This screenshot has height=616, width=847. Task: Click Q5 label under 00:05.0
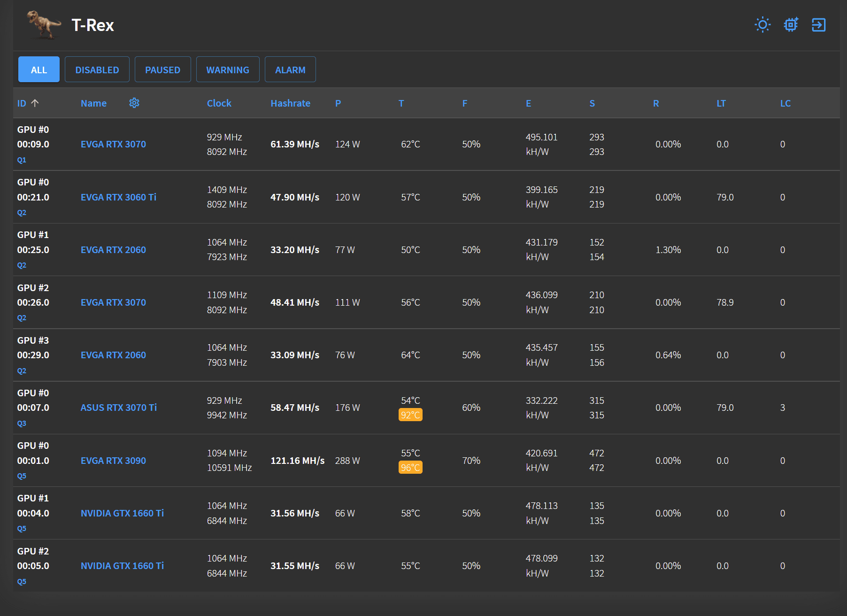[22, 581]
